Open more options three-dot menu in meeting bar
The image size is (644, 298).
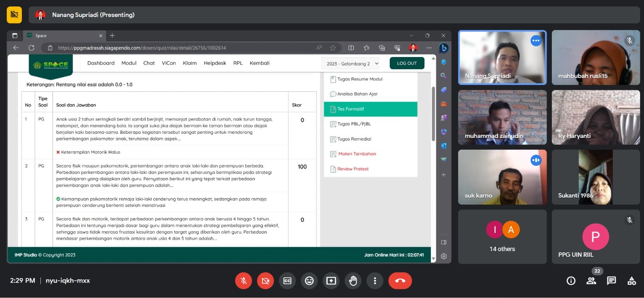click(x=375, y=281)
